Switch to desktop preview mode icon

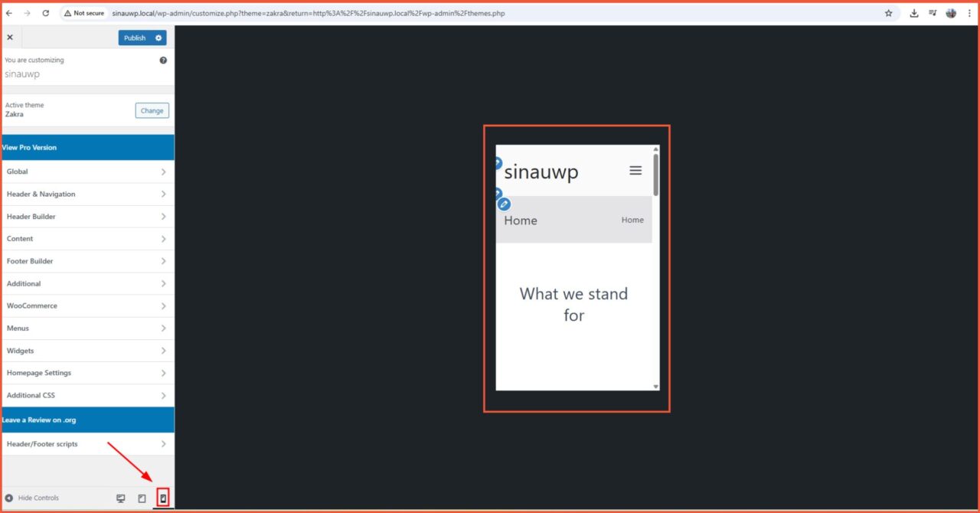(120, 498)
